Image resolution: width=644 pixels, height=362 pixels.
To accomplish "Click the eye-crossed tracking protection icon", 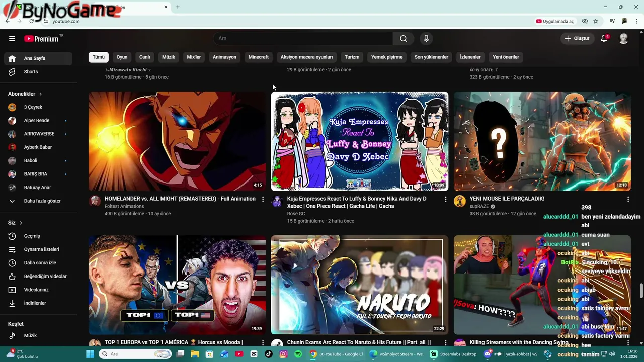I will [x=585, y=21].
